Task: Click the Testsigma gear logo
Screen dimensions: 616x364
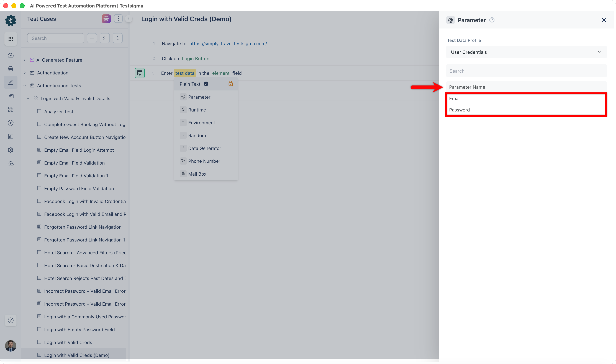Action: pos(11,20)
